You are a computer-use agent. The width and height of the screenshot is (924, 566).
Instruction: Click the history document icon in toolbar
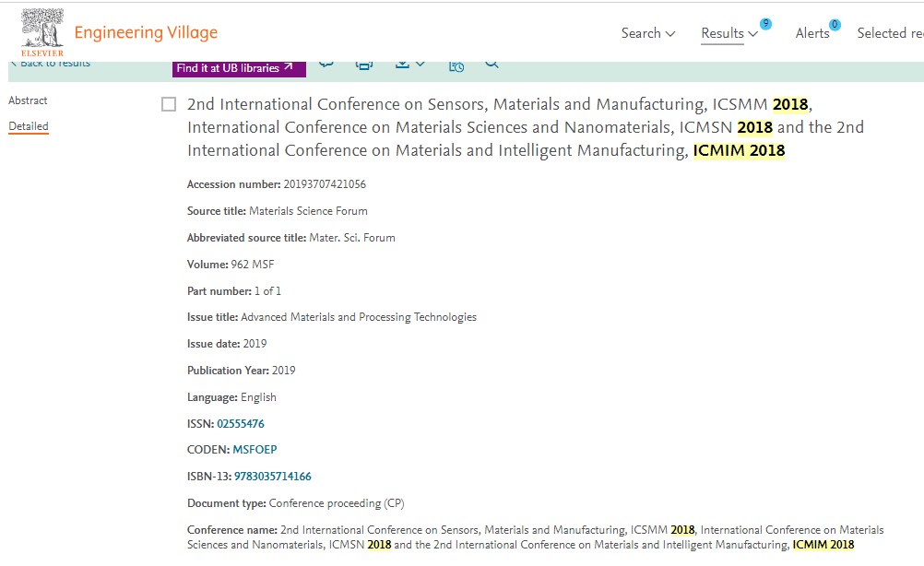pos(456,66)
